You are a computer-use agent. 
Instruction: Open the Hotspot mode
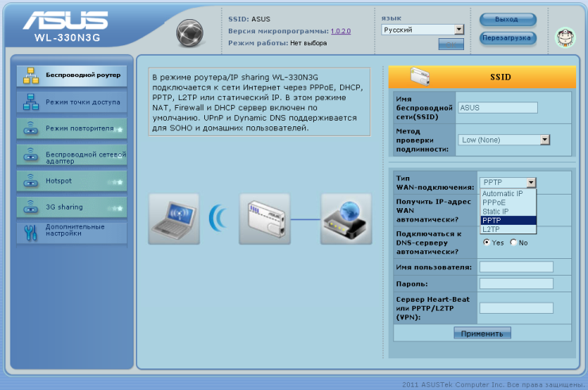click(72, 181)
